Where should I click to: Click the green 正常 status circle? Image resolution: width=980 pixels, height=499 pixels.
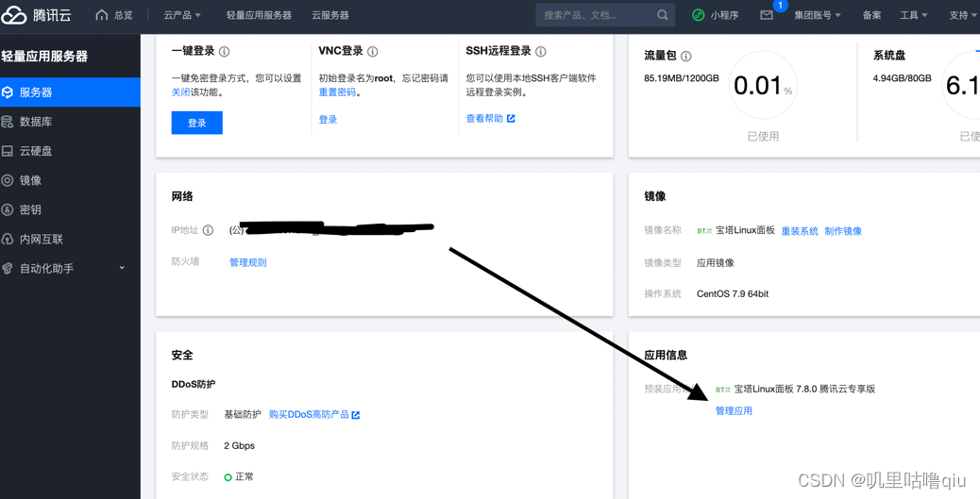(x=228, y=477)
